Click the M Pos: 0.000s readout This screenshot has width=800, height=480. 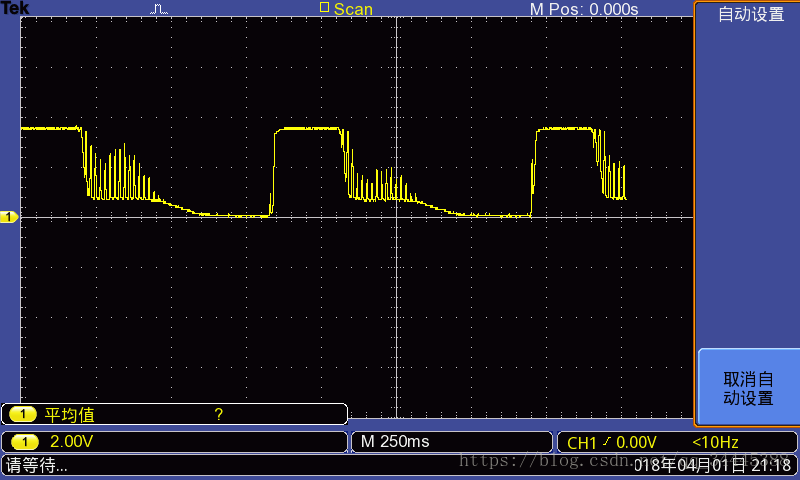(584, 9)
